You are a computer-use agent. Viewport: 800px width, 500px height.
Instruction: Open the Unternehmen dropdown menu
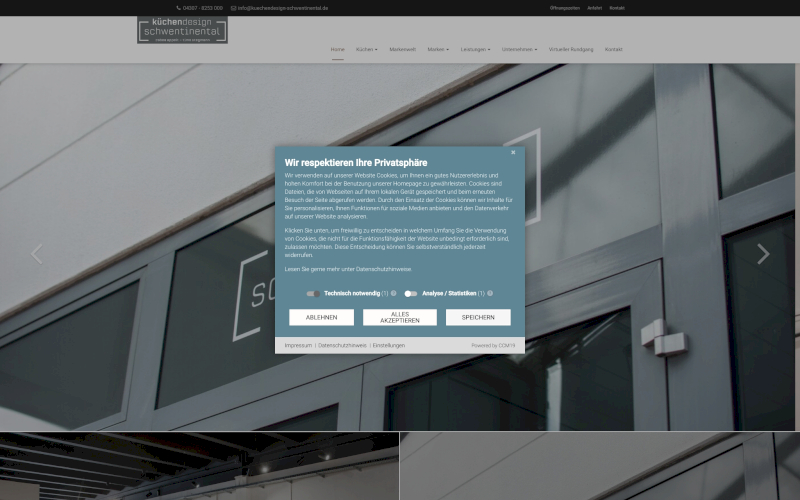[519, 49]
